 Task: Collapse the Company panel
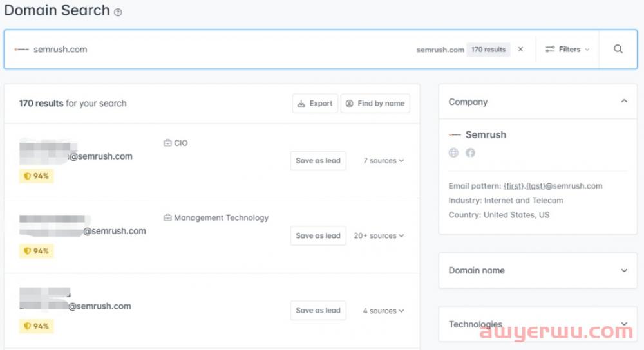pyautogui.click(x=623, y=102)
